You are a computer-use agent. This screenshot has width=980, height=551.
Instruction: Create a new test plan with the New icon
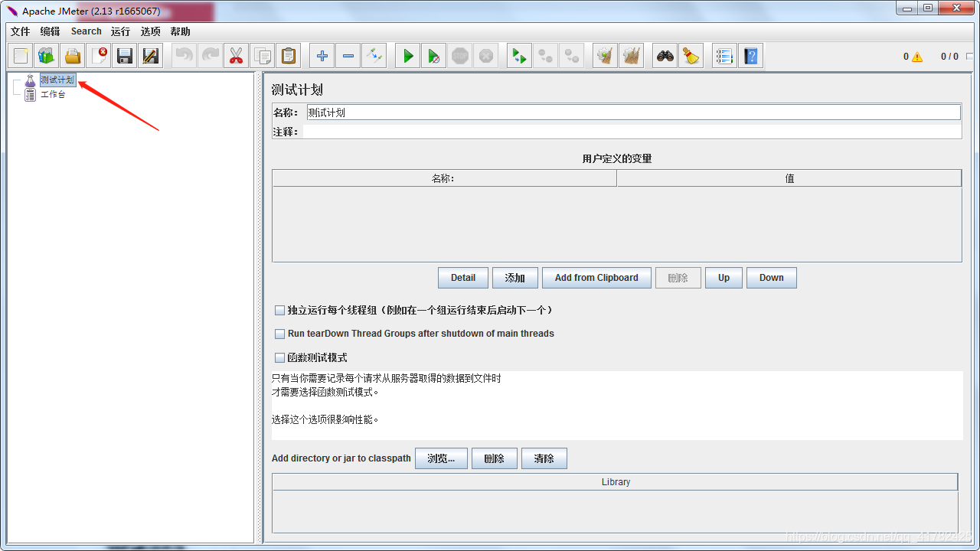21,56
